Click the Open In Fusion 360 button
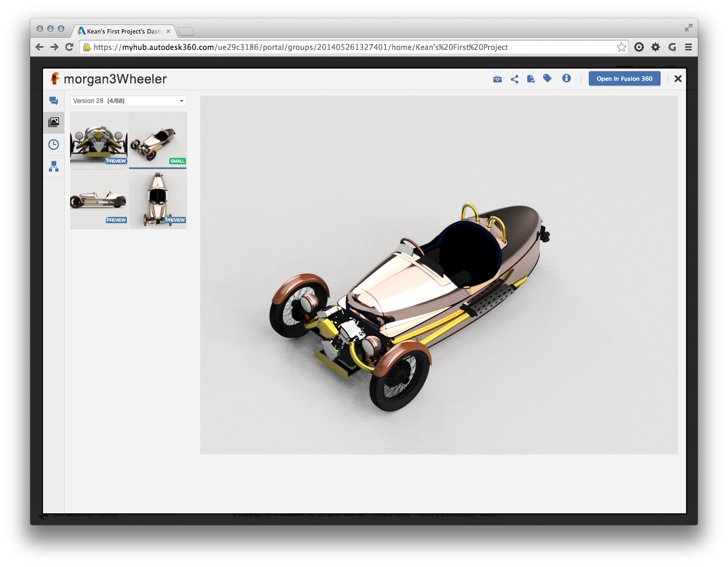This screenshot has height=567, width=728. (x=624, y=79)
